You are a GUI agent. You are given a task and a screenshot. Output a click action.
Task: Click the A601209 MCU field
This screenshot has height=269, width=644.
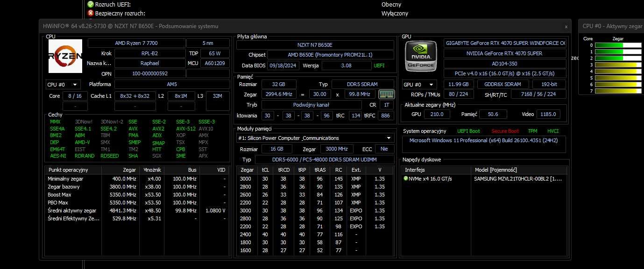[x=215, y=63]
